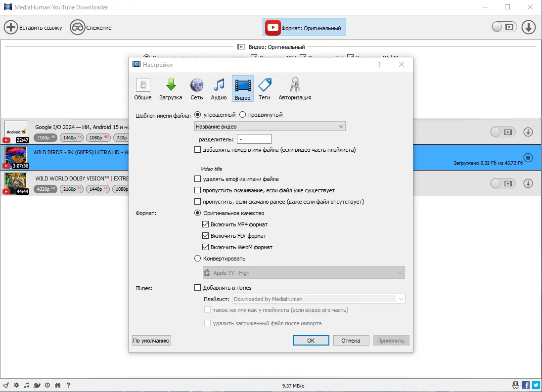
Task: Click inside the разделитель input field
Action: click(x=254, y=139)
